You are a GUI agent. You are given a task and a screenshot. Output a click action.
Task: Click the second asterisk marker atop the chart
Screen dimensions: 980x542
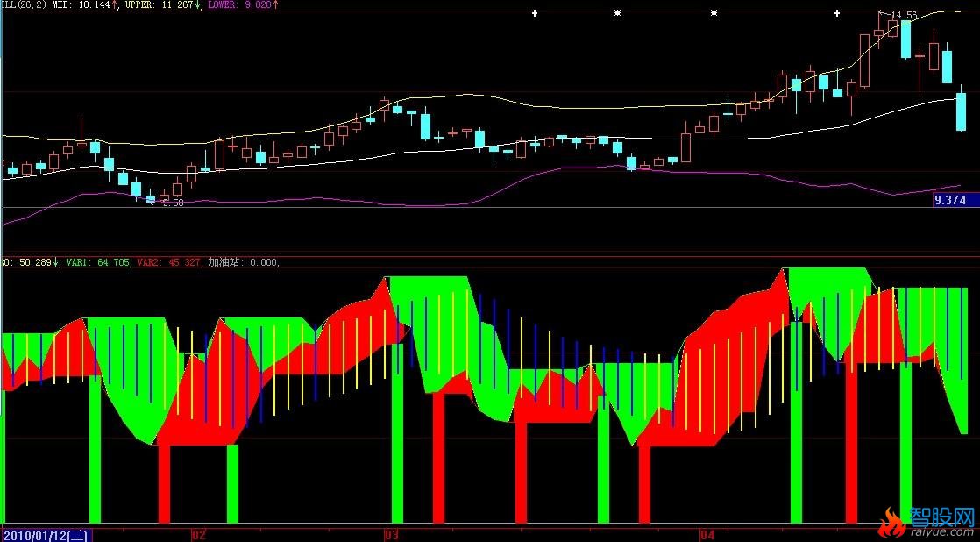(x=714, y=13)
